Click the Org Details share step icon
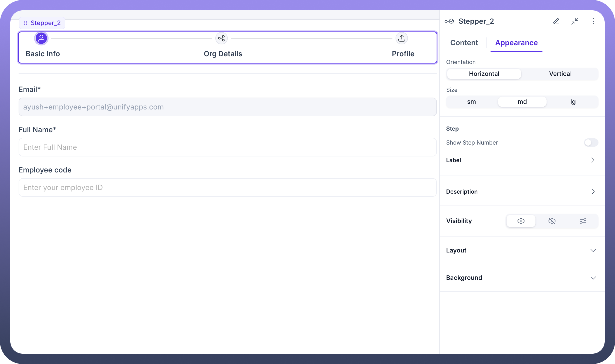The image size is (615, 364). pyautogui.click(x=221, y=38)
